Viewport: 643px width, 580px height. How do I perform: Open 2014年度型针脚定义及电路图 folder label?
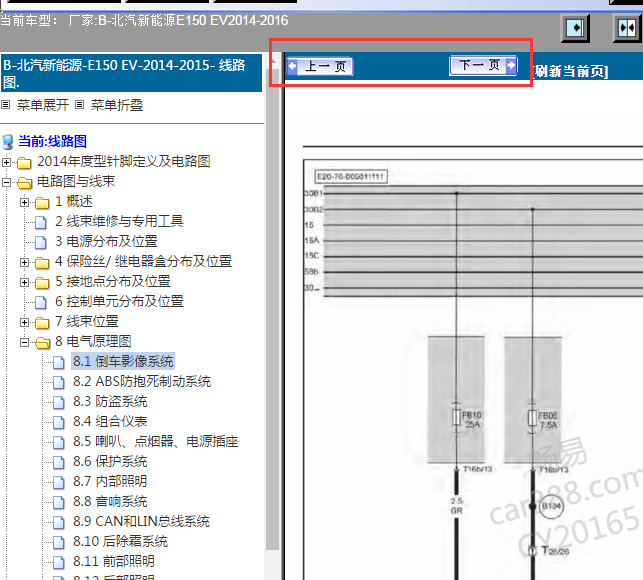[124, 161]
